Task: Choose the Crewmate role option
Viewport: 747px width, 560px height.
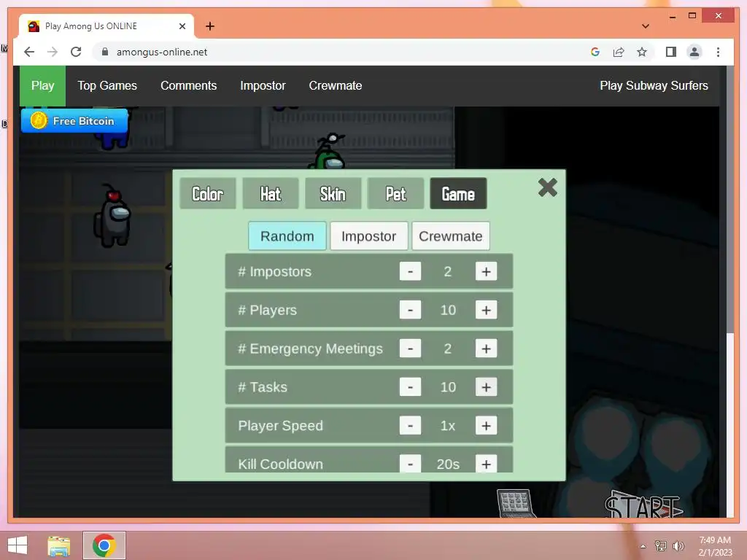Action: [451, 236]
